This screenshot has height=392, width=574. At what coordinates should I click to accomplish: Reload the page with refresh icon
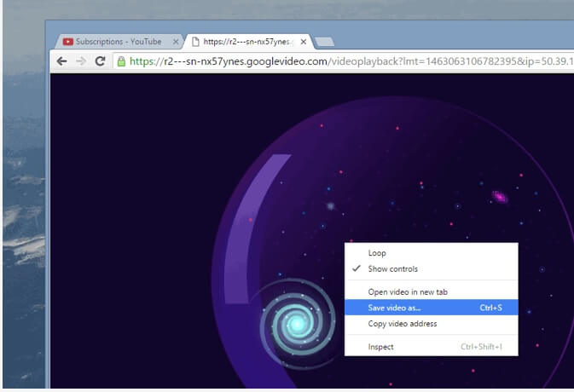point(101,61)
